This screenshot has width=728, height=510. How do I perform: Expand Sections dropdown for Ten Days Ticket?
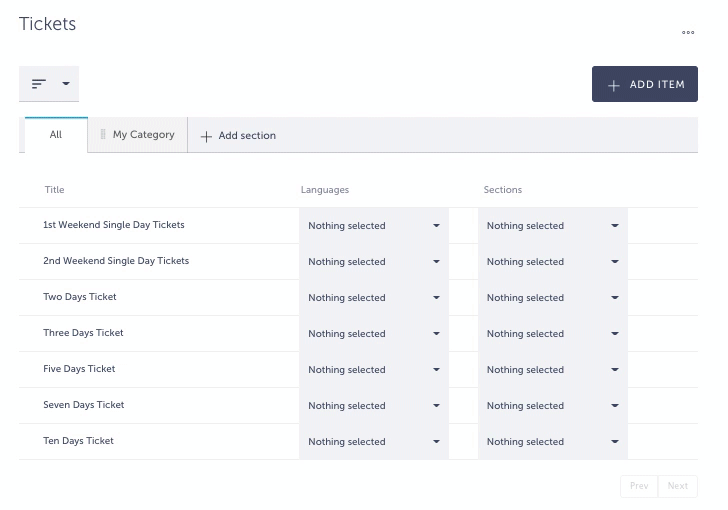coord(552,442)
